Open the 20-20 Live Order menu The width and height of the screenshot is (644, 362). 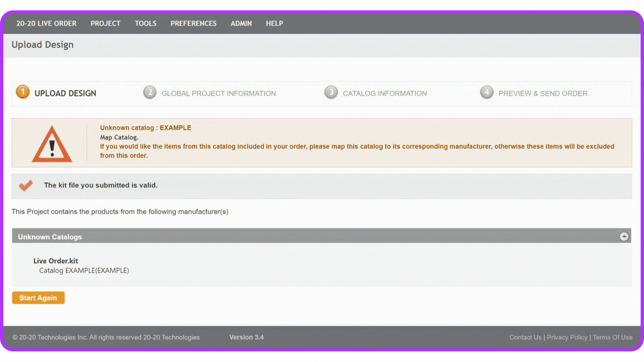(x=46, y=23)
